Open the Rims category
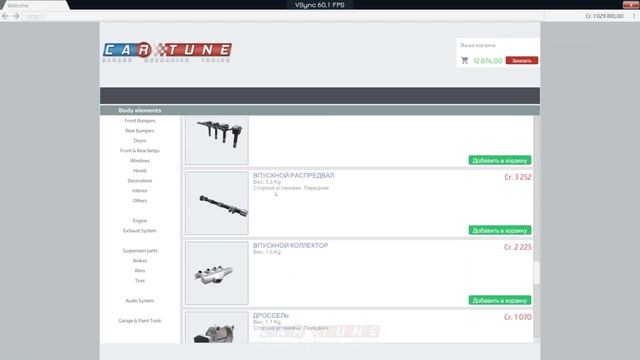The width and height of the screenshot is (640, 360). 140,271
